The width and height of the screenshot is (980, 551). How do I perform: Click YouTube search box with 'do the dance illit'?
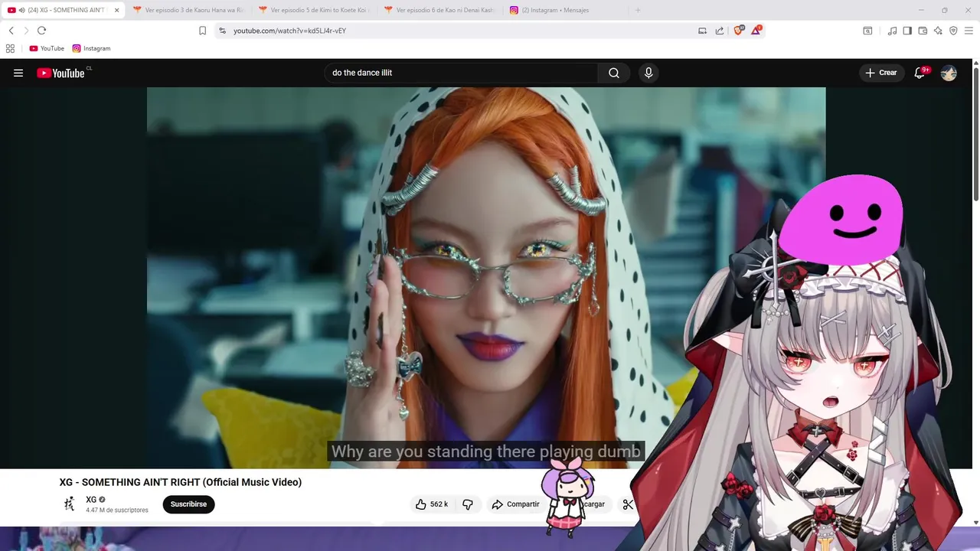point(462,73)
